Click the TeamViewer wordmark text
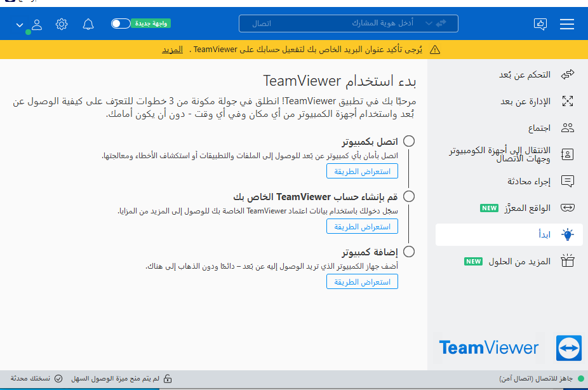Viewport: 588px width, 390px height. [x=489, y=348]
